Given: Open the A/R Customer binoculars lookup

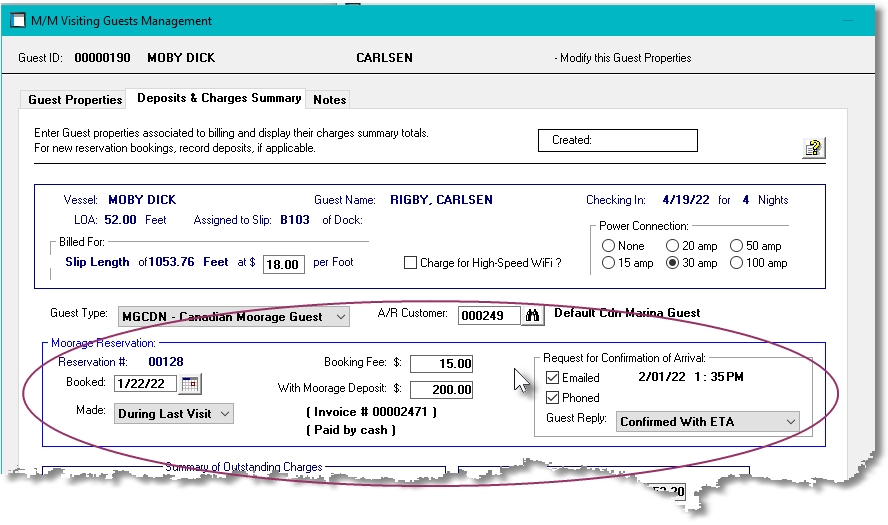Looking at the screenshot, I should (x=532, y=315).
